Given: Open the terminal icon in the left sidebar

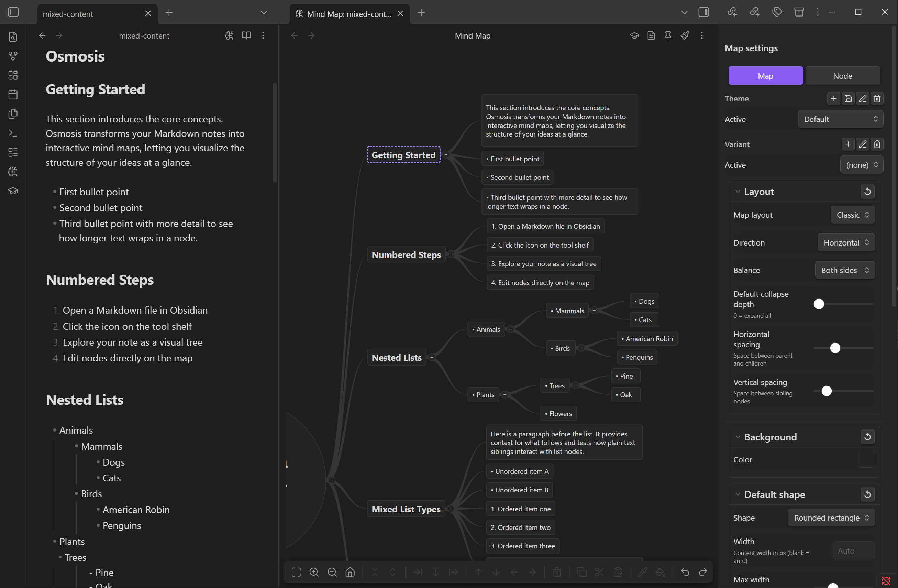Looking at the screenshot, I should (x=13, y=133).
